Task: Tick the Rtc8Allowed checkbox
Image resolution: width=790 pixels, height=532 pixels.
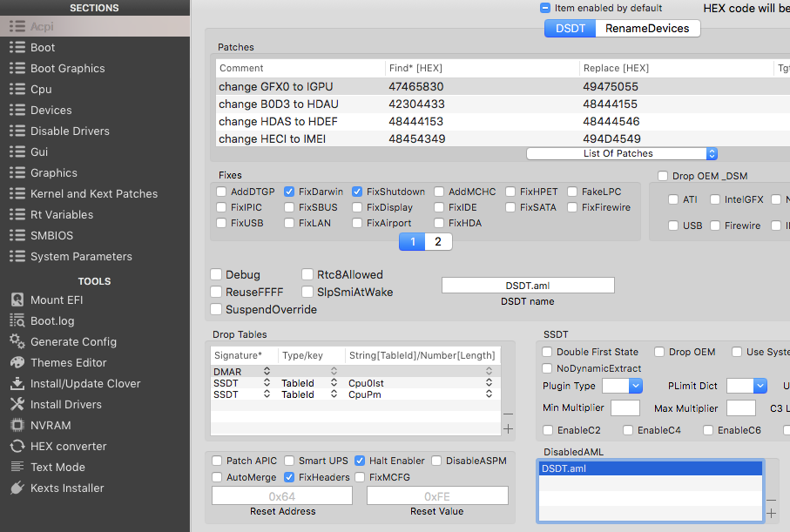Action: point(307,274)
